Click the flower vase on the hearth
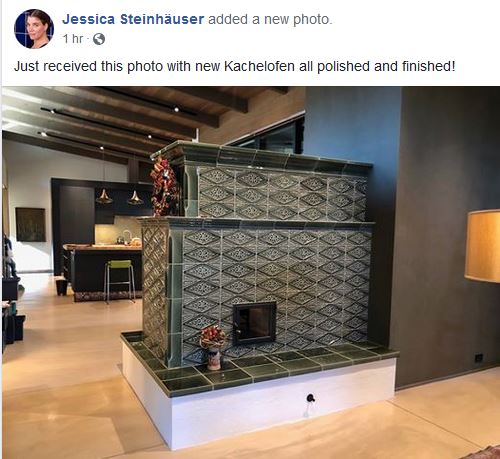This screenshot has width=500, height=459. pyautogui.click(x=213, y=347)
